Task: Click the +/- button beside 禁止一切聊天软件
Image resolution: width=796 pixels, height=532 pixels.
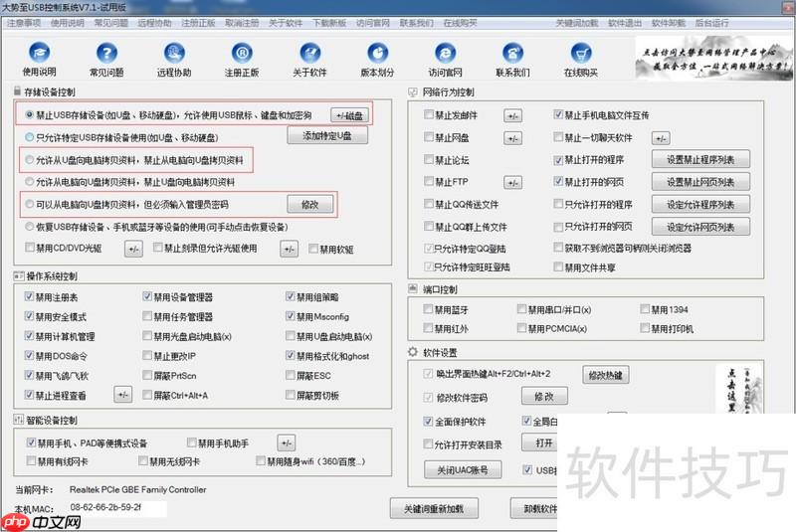Action: pyautogui.click(x=661, y=138)
